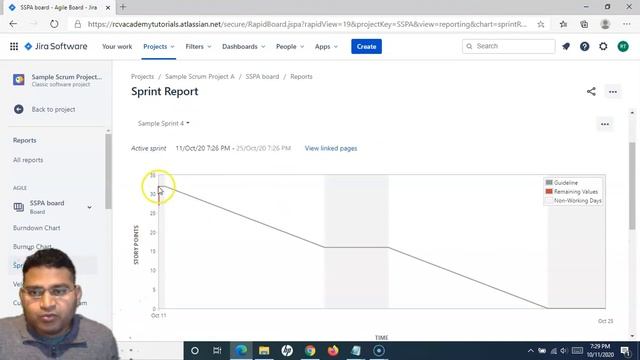Open Reports breadcrumb link
Image resolution: width=640 pixels, height=360 pixels.
click(301, 76)
